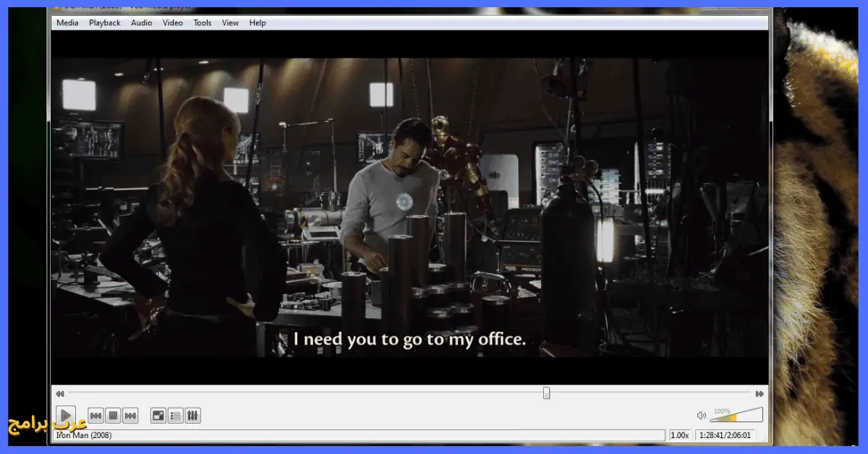Click on the video playback area
This screenshot has height=454, width=868.
409,208
